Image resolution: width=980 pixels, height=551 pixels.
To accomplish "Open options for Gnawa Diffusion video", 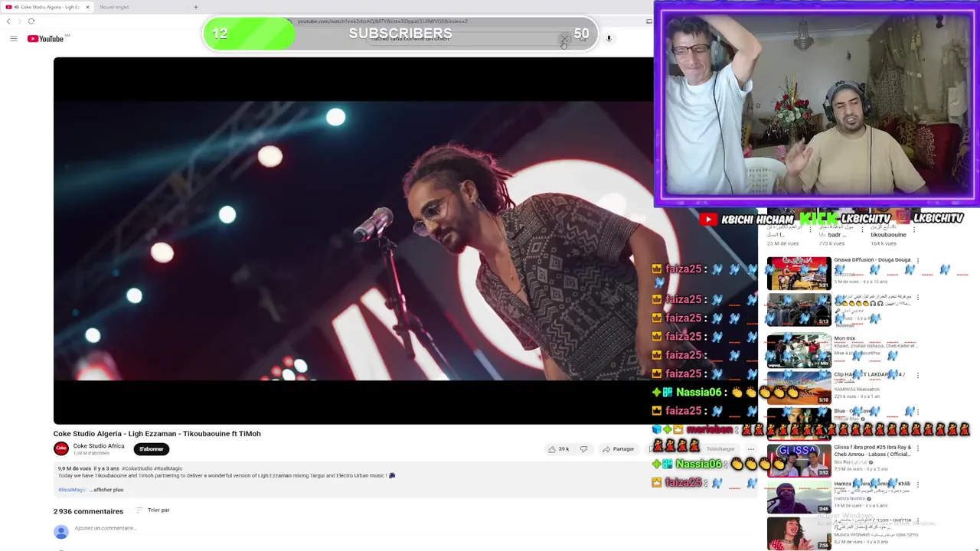I will (918, 261).
